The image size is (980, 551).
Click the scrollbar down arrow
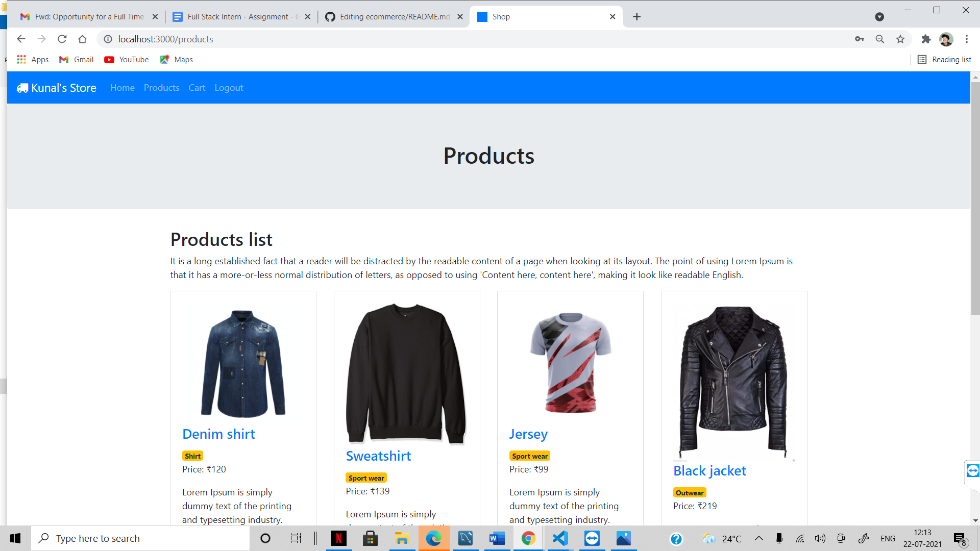click(x=975, y=521)
